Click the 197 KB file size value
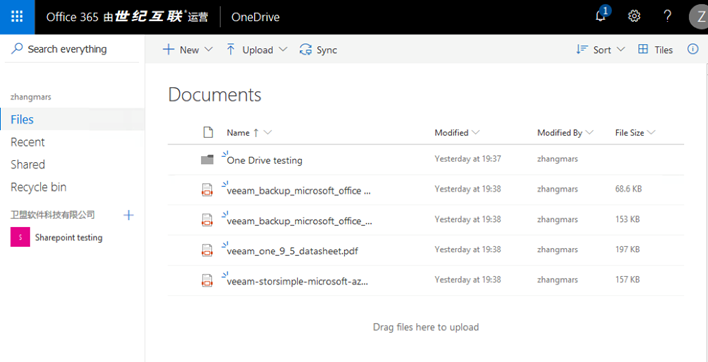The width and height of the screenshot is (708, 362). click(x=627, y=249)
